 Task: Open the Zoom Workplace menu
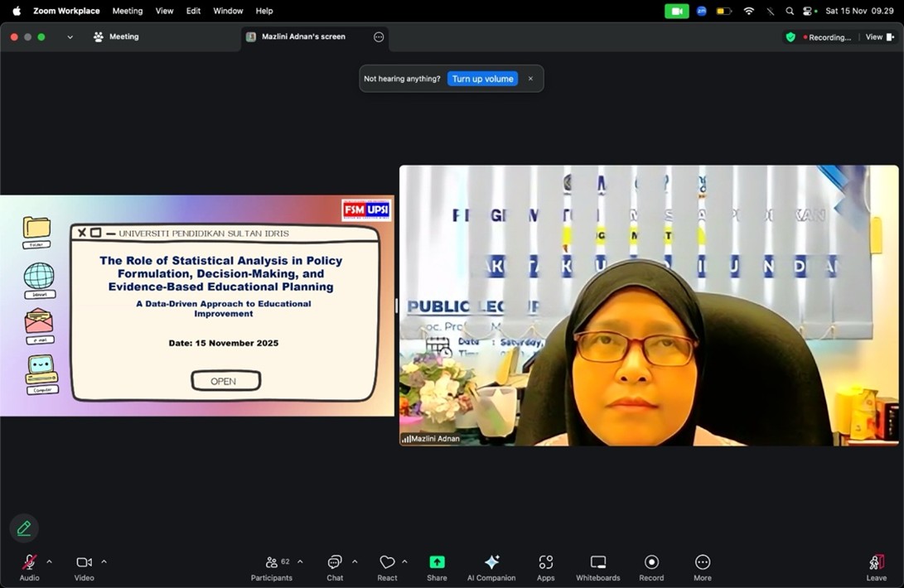[x=66, y=11]
